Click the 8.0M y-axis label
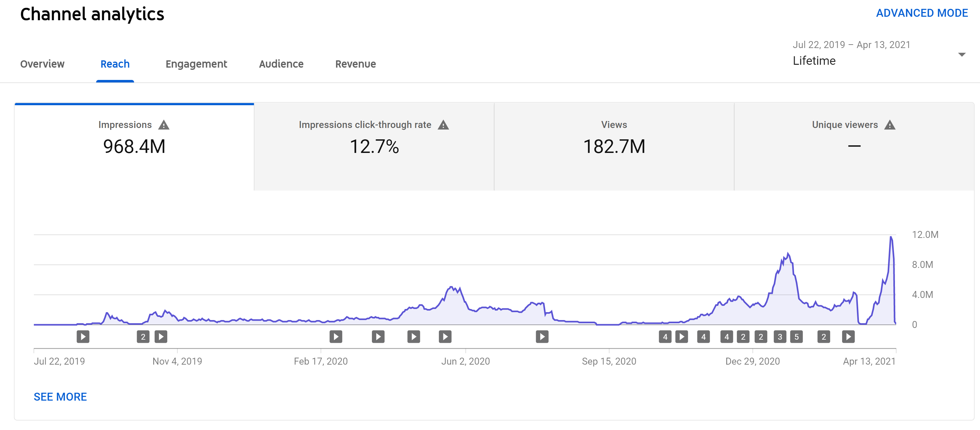The width and height of the screenshot is (980, 430). [922, 265]
